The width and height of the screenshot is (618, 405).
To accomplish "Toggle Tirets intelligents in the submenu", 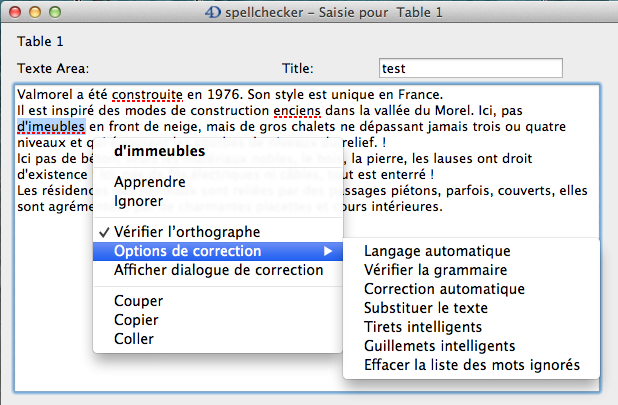I will click(423, 327).
